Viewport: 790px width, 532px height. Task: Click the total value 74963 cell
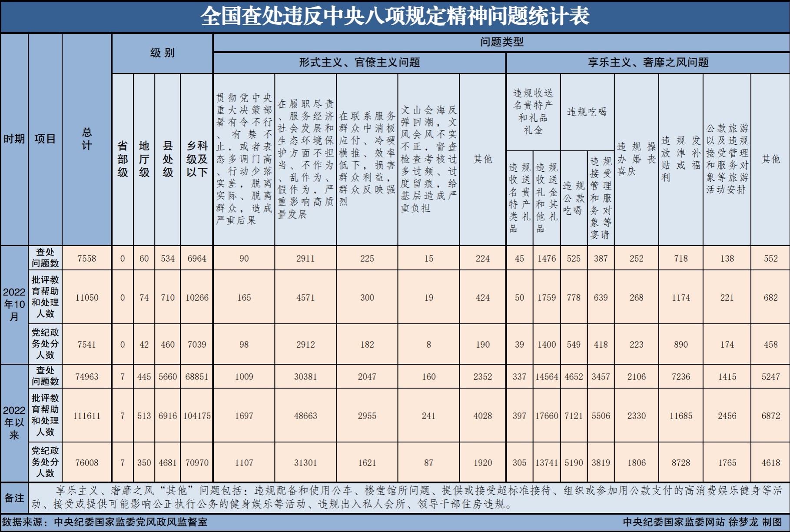pos(87,376)
